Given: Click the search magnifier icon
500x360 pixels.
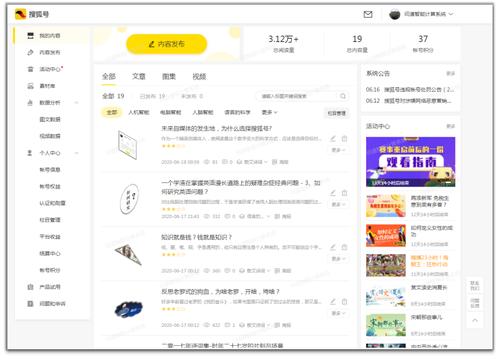Looking at the screenshot, I should 343,96.
